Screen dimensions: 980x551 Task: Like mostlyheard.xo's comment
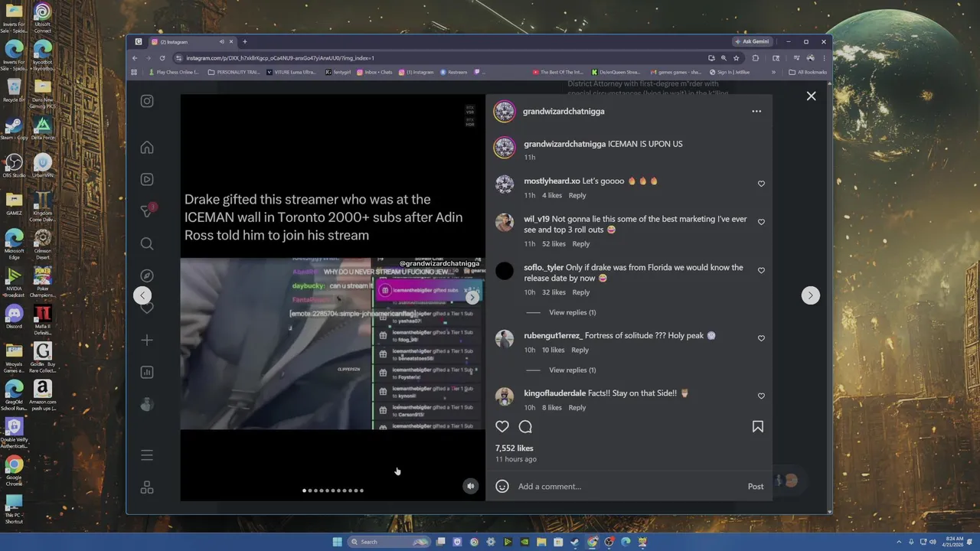pyautogui.click(x=761, y=184)
